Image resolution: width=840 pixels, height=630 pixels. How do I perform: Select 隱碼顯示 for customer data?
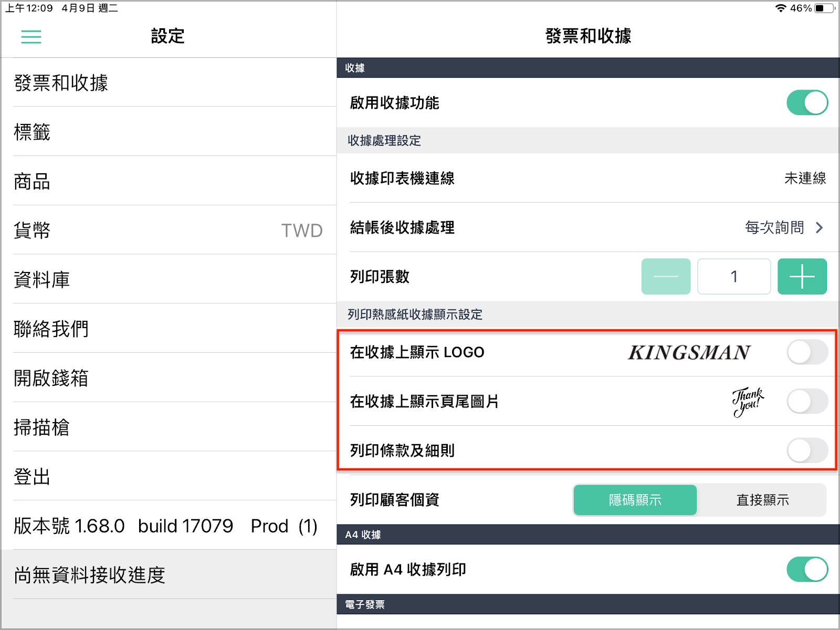[635, 500]
